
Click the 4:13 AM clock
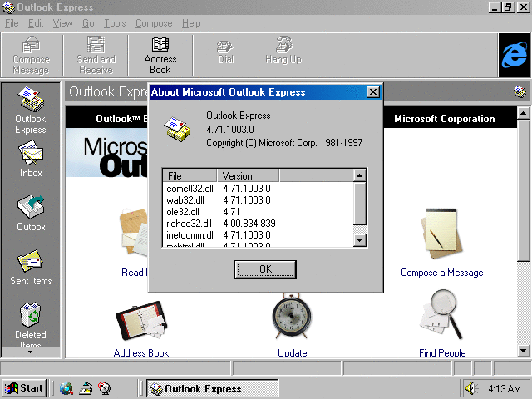tap(505, 388)
